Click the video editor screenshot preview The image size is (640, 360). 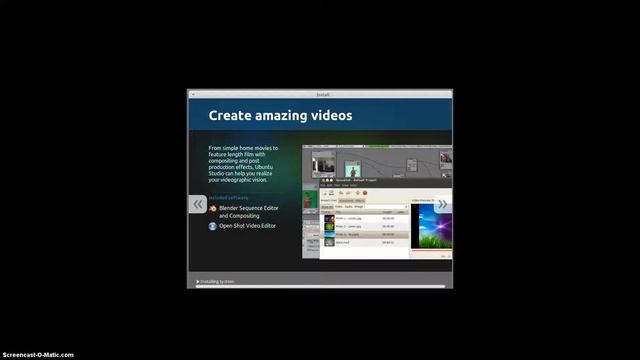tap(377, 202)
